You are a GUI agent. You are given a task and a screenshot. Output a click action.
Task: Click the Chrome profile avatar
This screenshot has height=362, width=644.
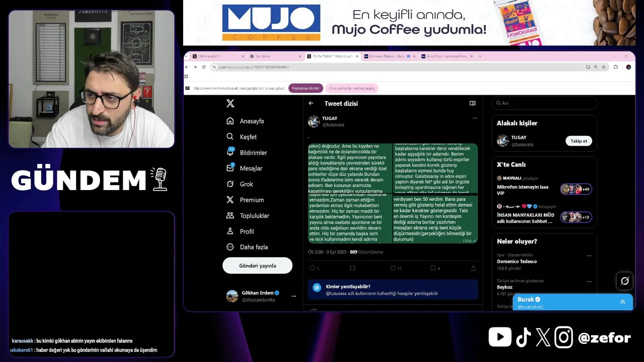pyautogui.click(x=628, y=67)
